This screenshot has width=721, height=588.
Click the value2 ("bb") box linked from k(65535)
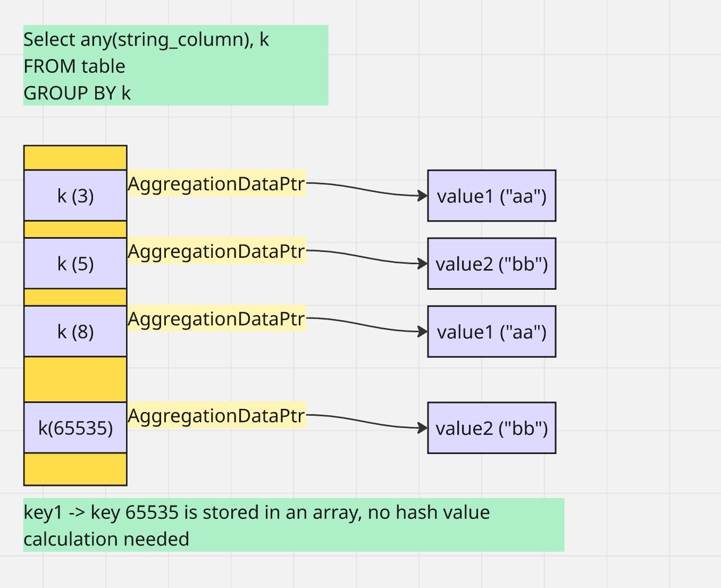pyautogui.click(x=491, y=428)
